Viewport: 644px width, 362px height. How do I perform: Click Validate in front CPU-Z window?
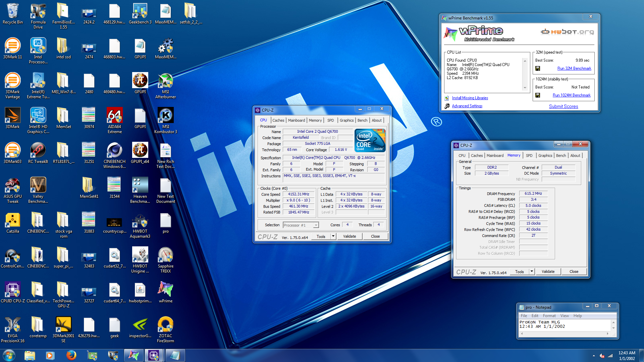click(350, 236)
